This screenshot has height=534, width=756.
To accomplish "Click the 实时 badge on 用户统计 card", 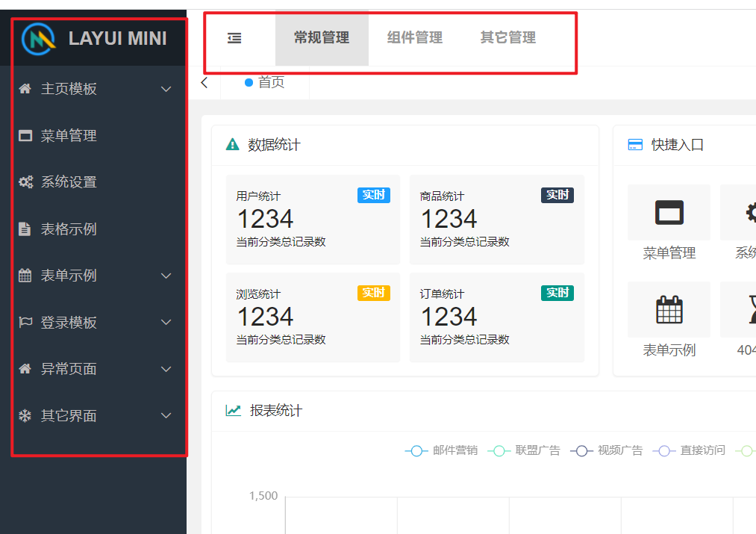I will [x=373, y=194].
